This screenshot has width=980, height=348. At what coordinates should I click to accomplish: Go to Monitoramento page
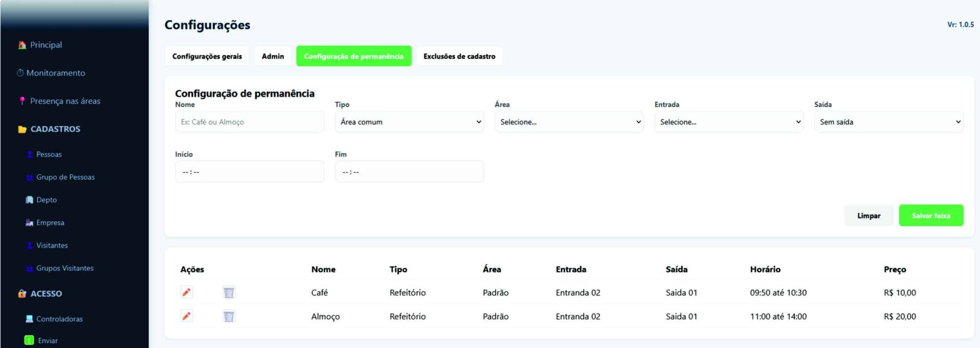pyautogui.click(x=56, y=73)
